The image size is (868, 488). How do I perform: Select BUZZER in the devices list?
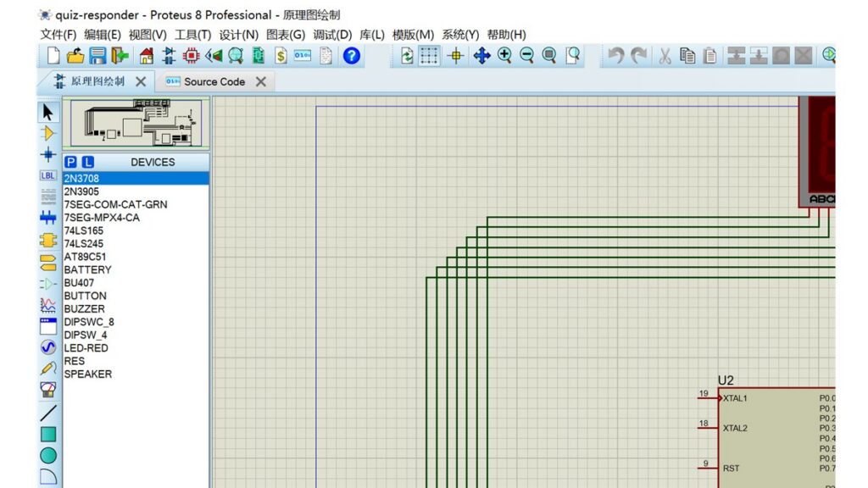point(136,308)
